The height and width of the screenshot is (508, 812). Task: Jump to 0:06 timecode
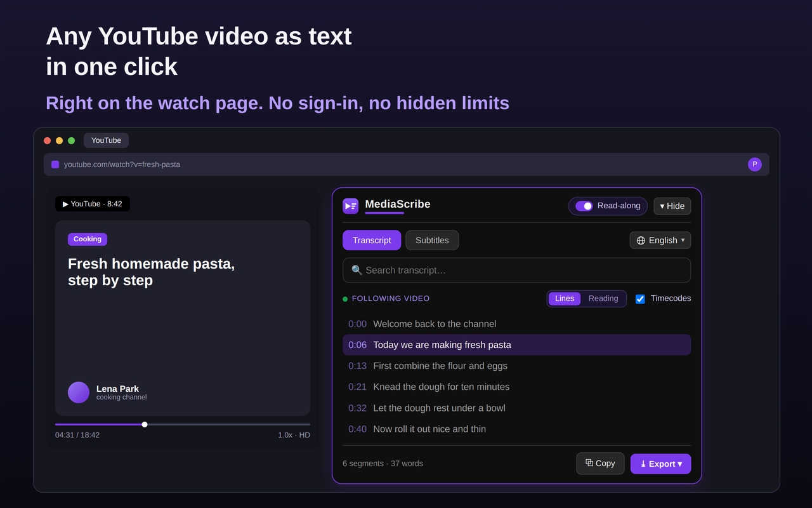(x=357, y=345)
